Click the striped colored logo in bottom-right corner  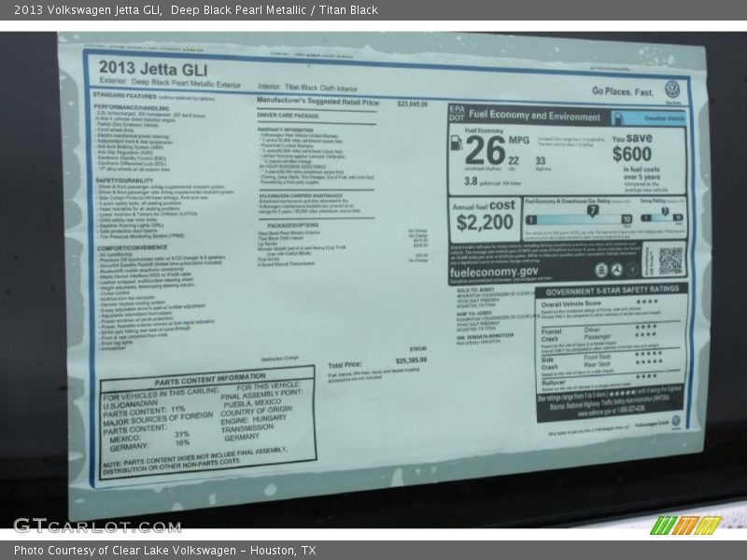[685, 525]
